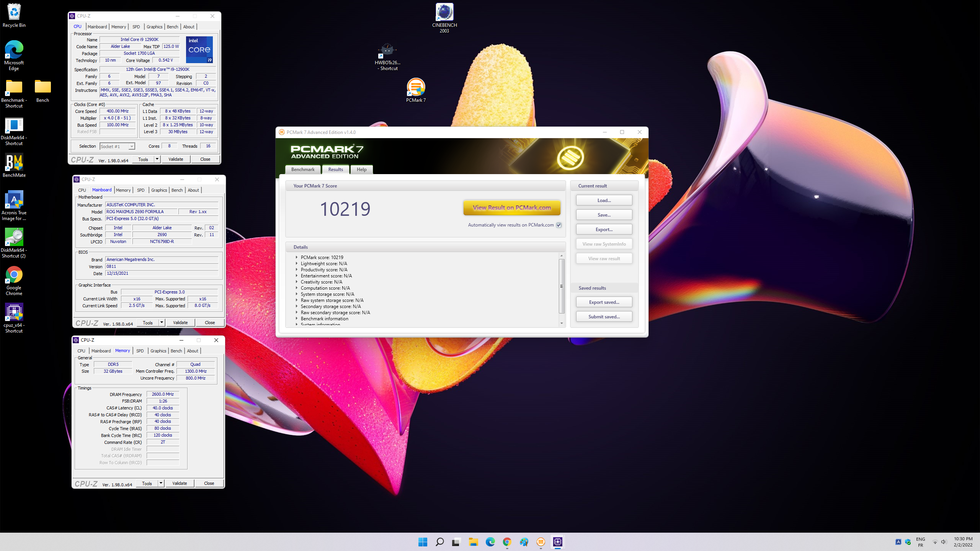Click Export saved... button

[604, 302]
